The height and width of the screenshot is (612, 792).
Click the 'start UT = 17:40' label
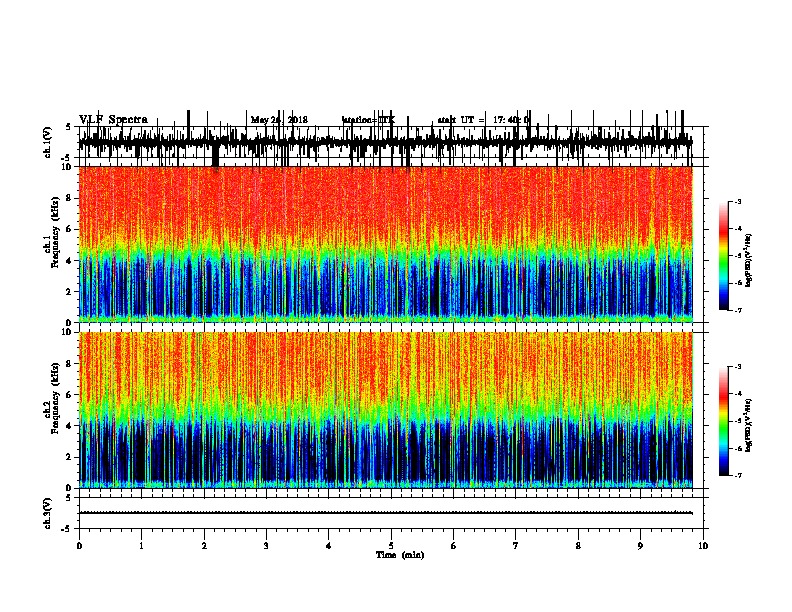(483, 120)
